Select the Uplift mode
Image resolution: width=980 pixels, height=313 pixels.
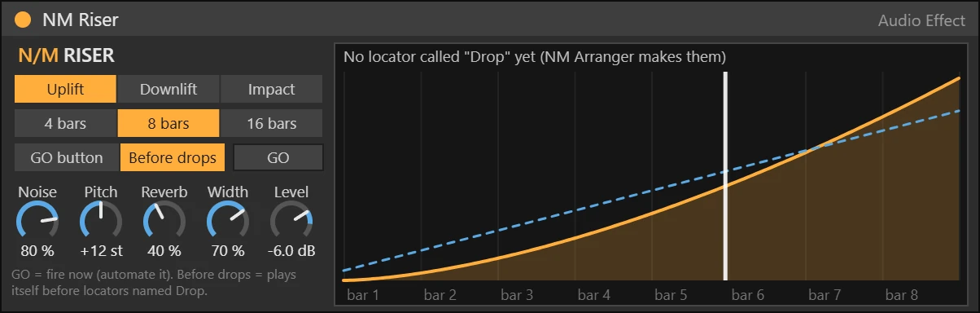coord(65,90)
